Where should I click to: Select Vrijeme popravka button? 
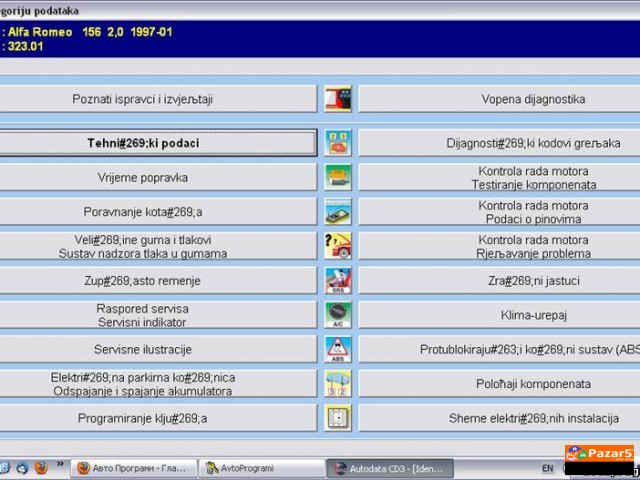pyautogui.click(x=157, y=178)
